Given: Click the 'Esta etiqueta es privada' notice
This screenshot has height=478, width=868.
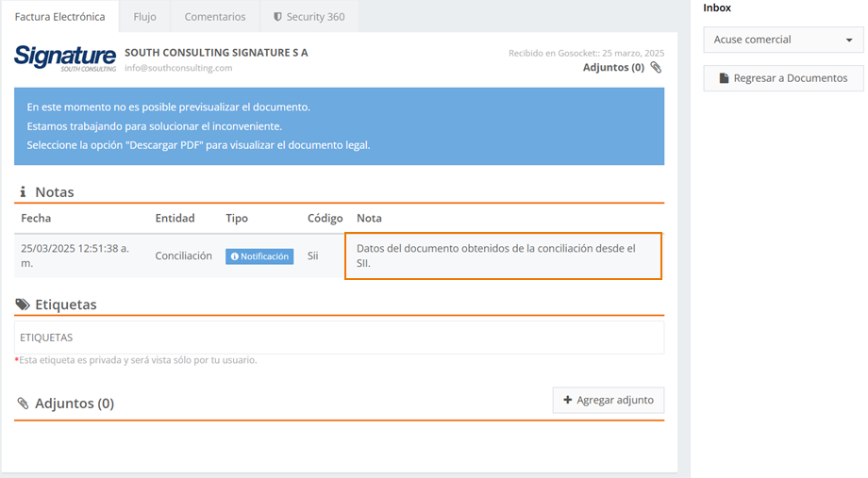Looking at the screenshot, I should [136, 360].
